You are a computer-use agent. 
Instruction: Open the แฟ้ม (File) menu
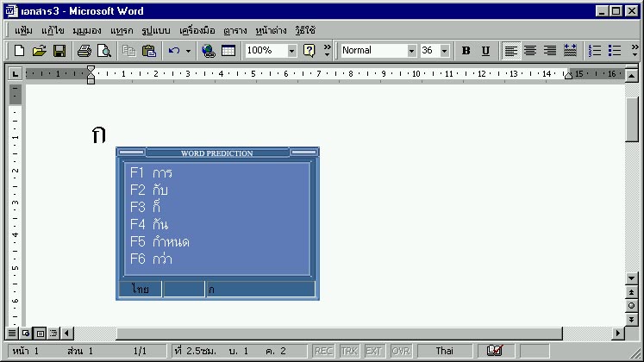pyautogui.click(x=23, y=30)
